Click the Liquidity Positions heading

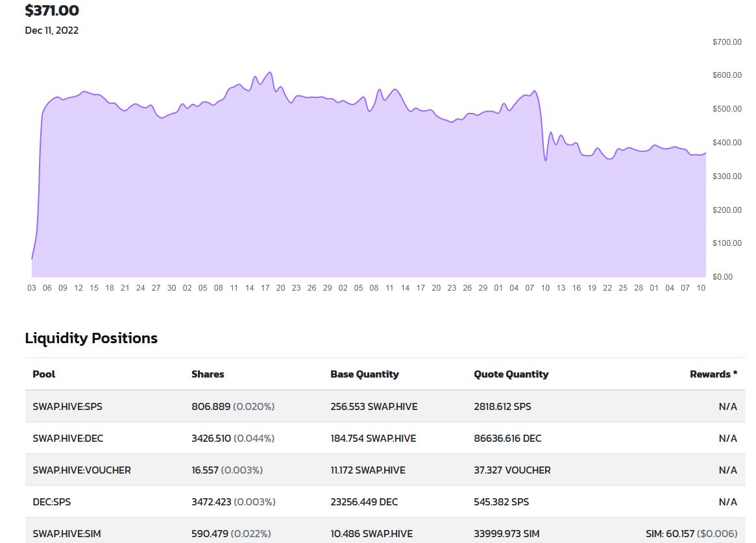pos(91,338)
